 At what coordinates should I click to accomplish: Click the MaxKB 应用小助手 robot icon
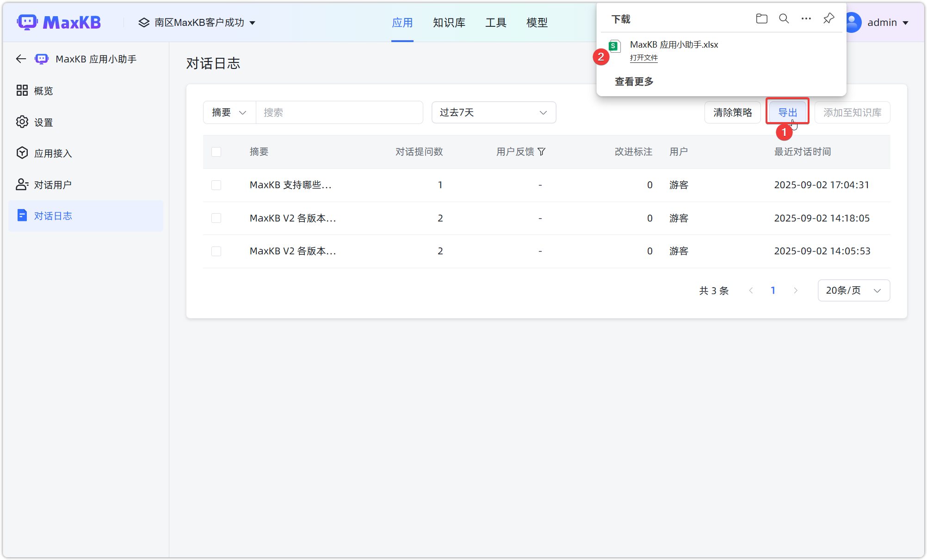42,59
